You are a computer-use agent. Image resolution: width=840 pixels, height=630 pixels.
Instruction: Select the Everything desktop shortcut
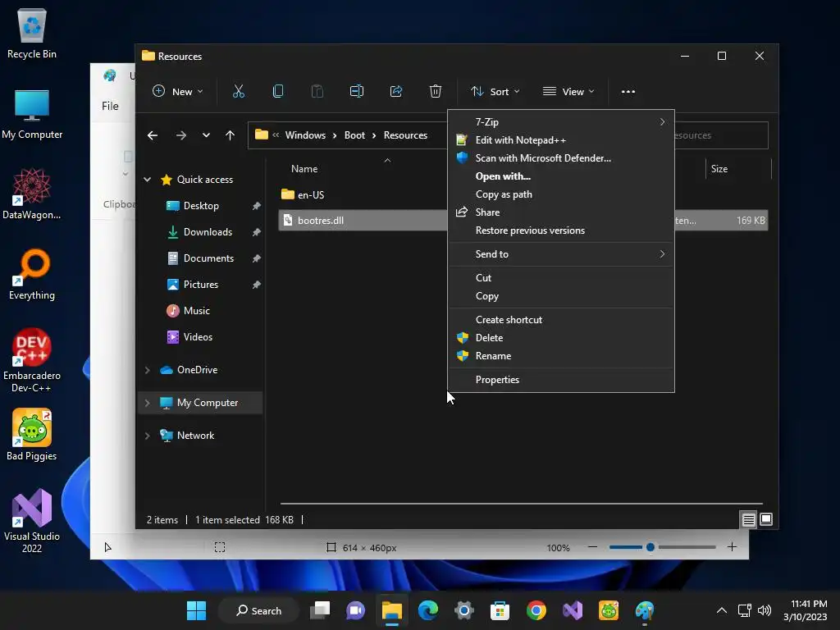pos(32,274)
